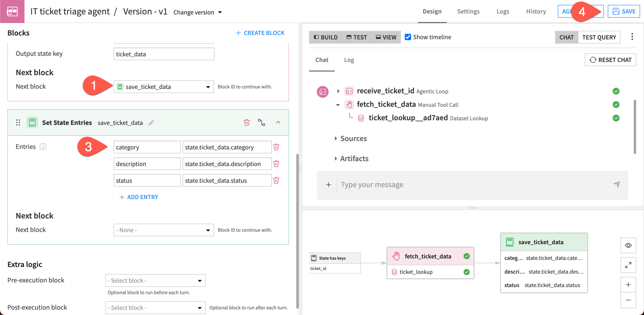
Task: Click the ticket_lookup row in fetch_ticket_data node
Action: click(x=430, y=272)
